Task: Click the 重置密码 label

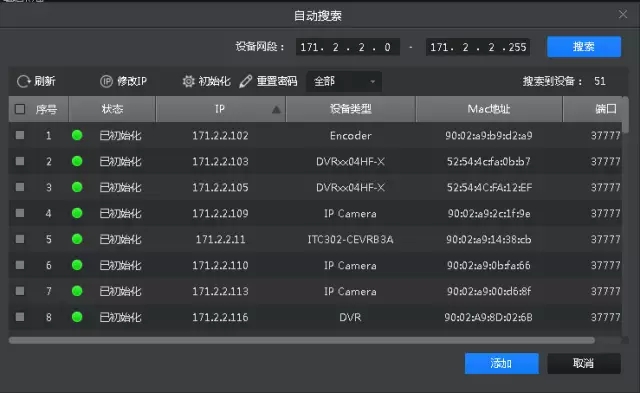Action: tap(277, 81)
